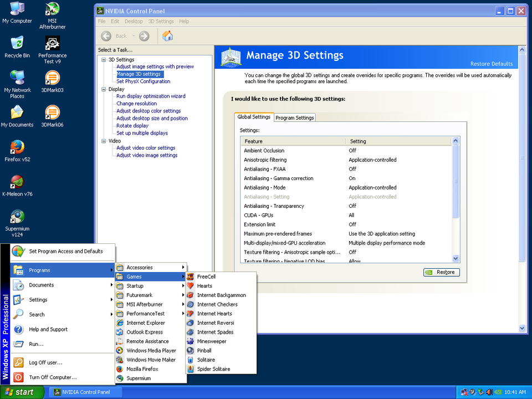Open Supermium from the Programs menu
The image size is (532, 399).
138,378
